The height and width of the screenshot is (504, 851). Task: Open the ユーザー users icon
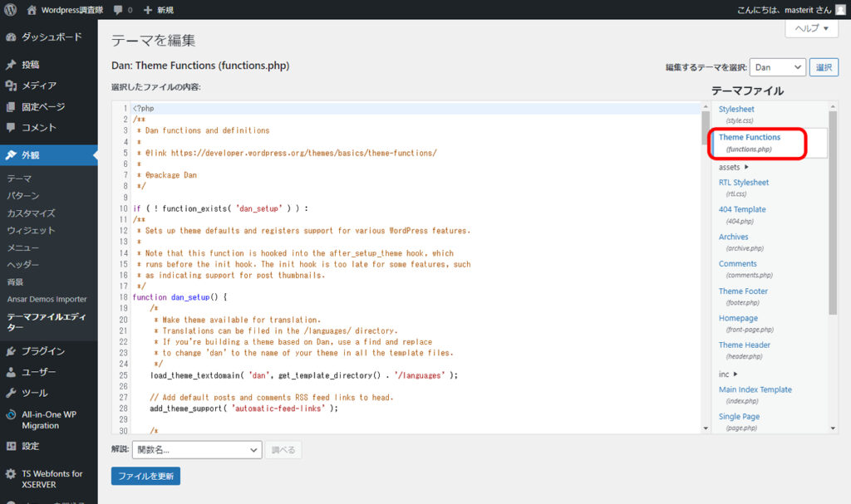click(x=11, y=372)
